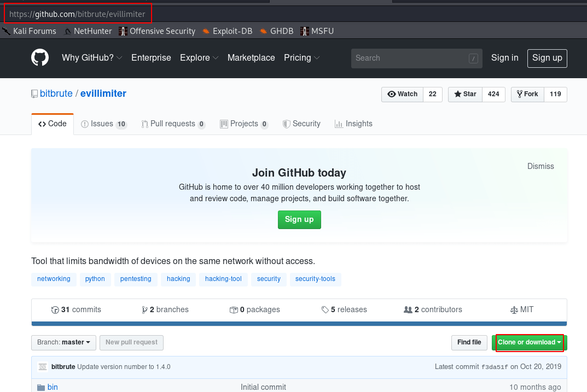587x392 pixels.
Task: Click the GitHub octocat logo
Action: pos(40,58)
